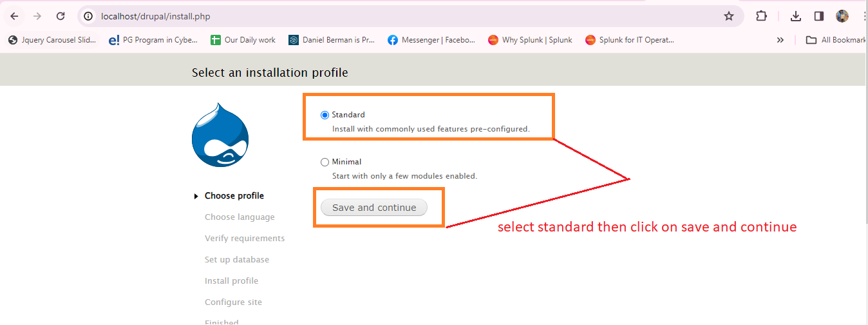Open the Our Daily work bookmark
Screen dimensions: 868x325
pos(243,40)
